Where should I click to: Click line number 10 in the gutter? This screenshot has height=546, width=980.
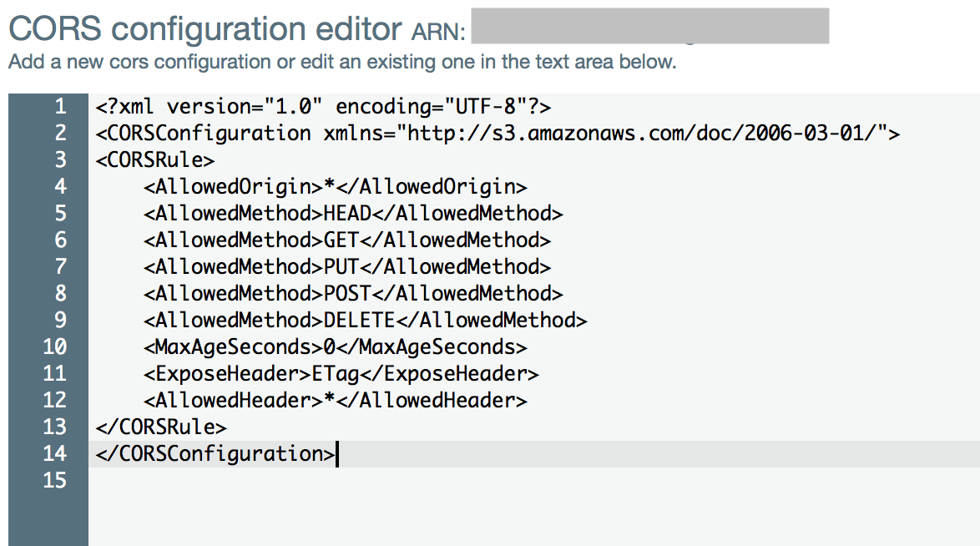pos(55,346)
